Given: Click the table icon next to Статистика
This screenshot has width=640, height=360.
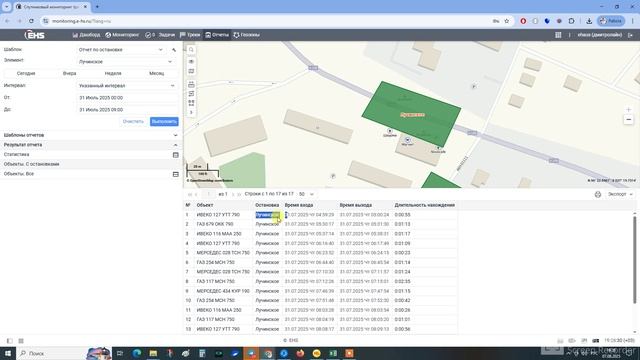Looking at the screenshot, I should (x=176, y=155).
